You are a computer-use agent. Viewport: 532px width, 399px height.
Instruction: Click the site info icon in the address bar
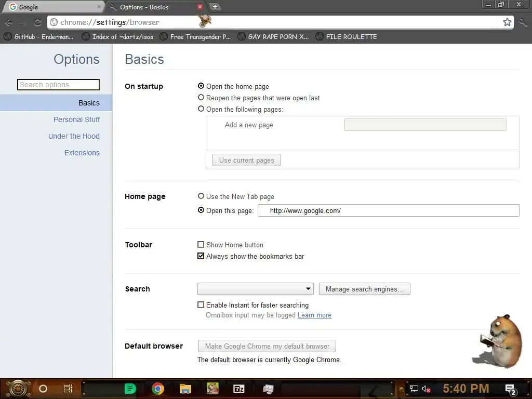click(x=54, y=22)
